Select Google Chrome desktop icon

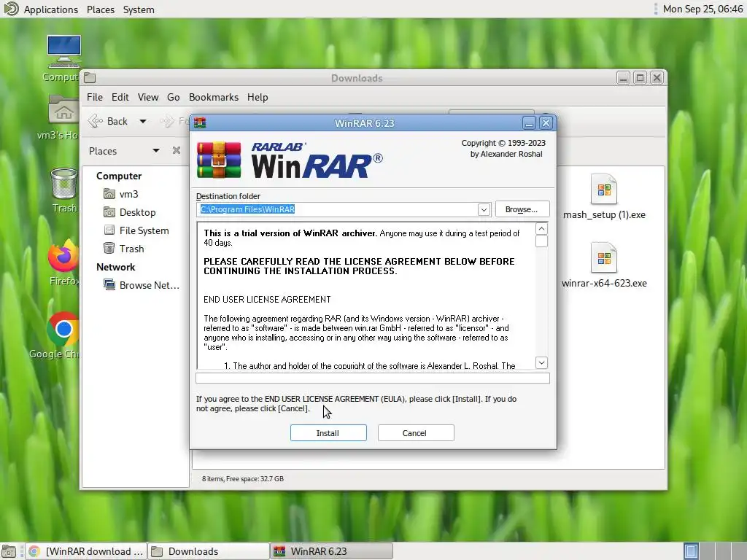tap(63, 329)
